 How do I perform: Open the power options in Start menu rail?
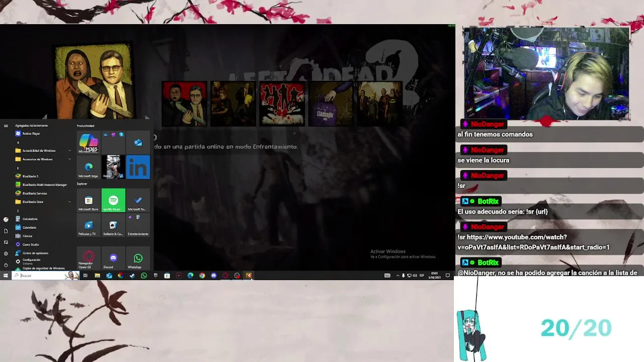(x=6, y=265)
